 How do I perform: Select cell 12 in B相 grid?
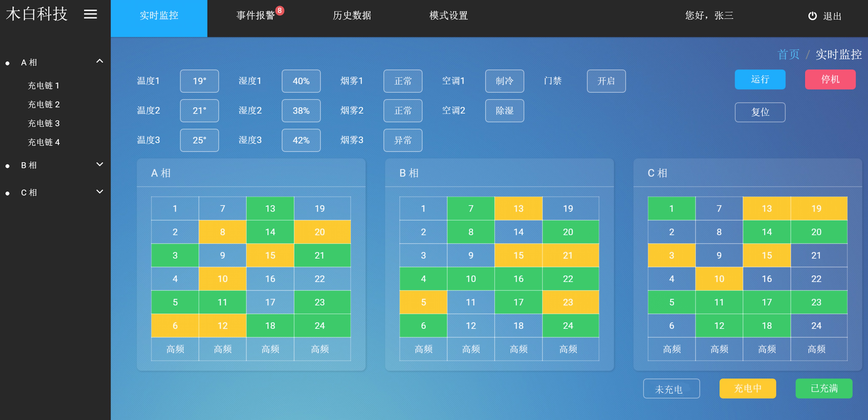pos(471,326)
